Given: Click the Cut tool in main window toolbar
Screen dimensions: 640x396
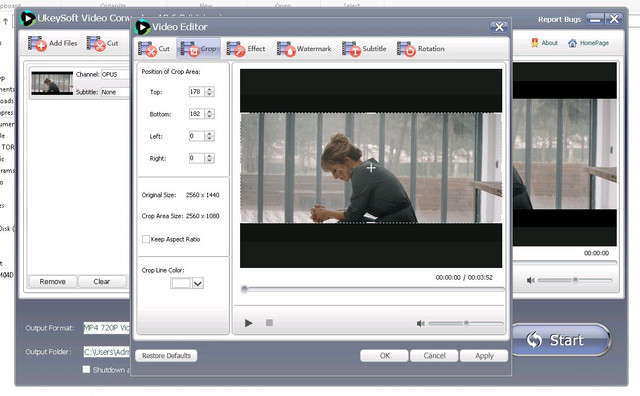Looking at the screenshot, I should [102, 43].
